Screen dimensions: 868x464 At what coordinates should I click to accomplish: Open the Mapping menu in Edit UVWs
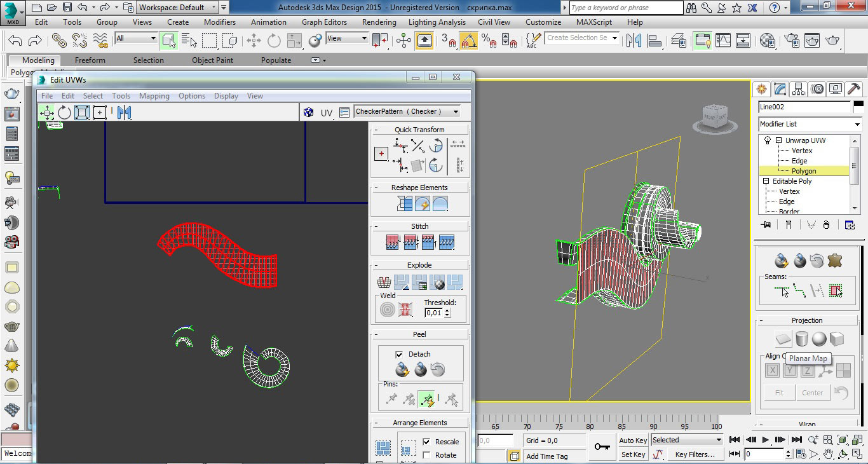(154, 96)
